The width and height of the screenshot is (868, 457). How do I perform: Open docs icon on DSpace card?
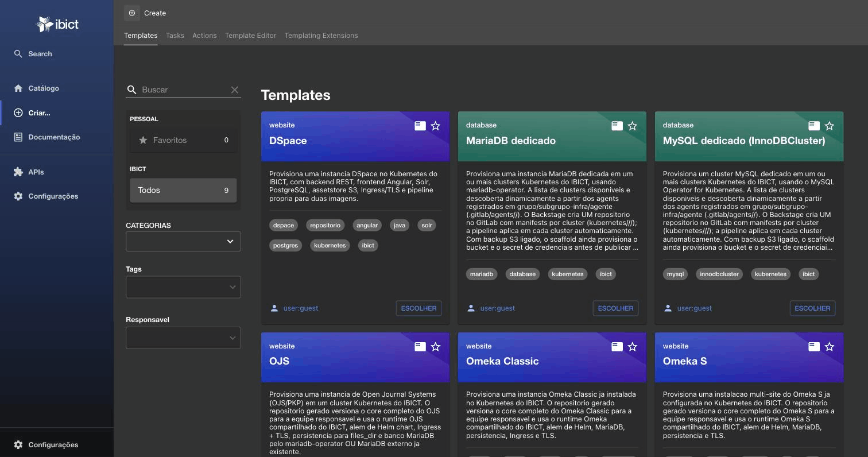pos(420,126)
